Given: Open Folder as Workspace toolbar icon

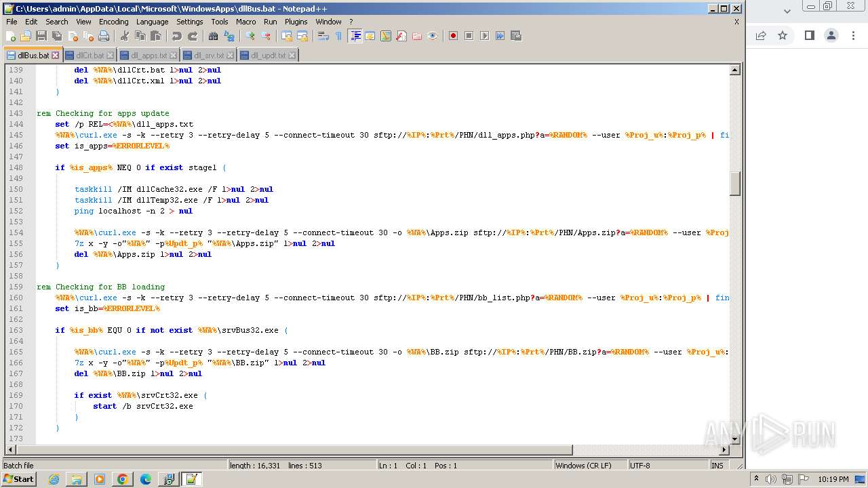Looking at the screenshot, I should tap(417, 36).
